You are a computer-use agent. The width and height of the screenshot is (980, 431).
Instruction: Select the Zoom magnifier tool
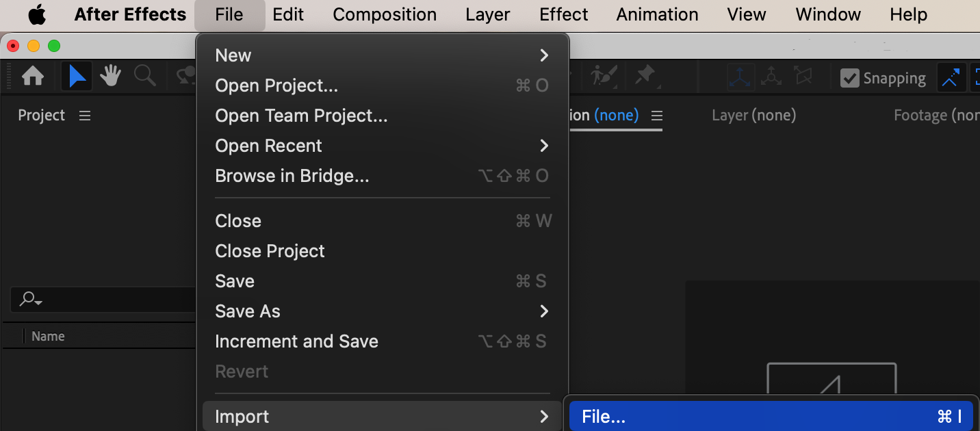[x=144, y=77]
